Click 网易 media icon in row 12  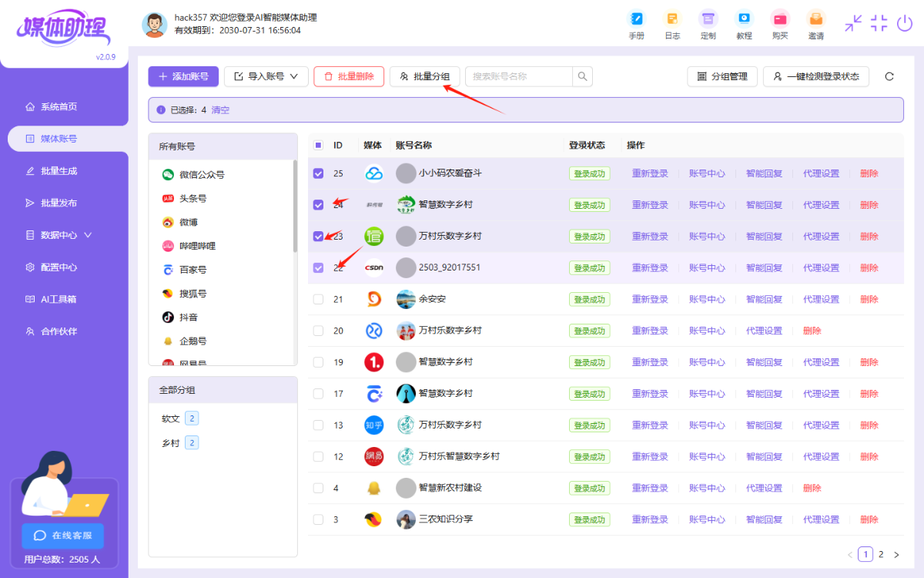point(373,456)
